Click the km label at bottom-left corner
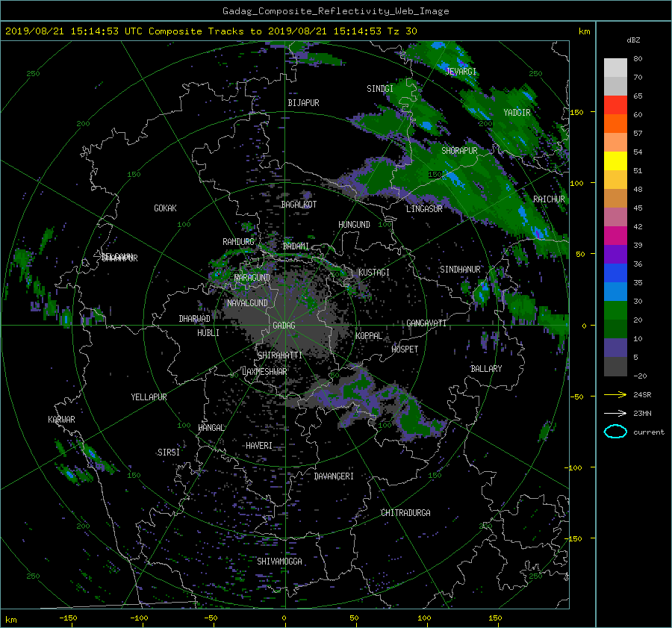This screenshot has height=628, width=672. 10,620
